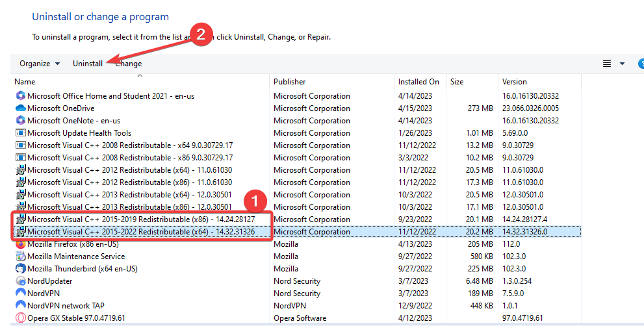This screenshot has height=326, width=644.
Task: Click the Uninstall toolbar button
Action: coord(88,64)
